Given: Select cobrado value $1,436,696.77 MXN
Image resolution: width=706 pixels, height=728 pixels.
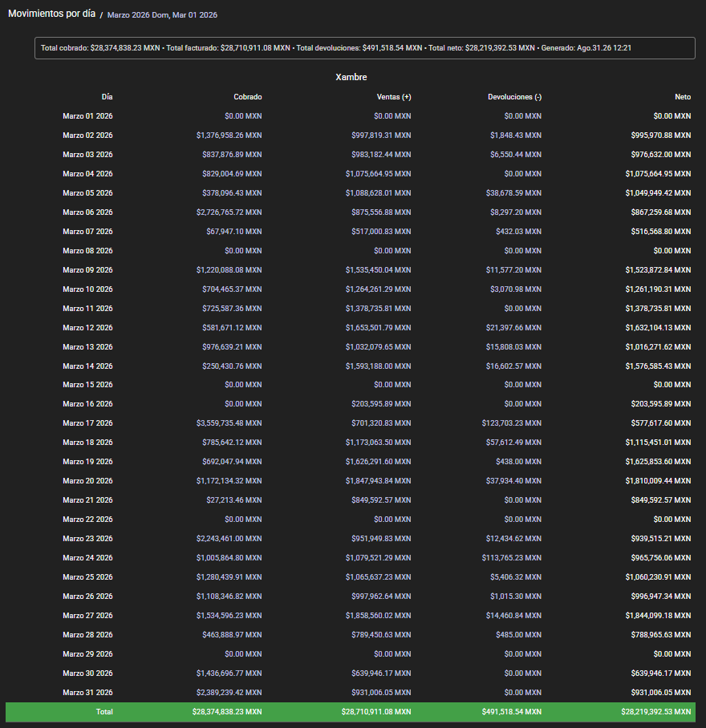Looking at the screenshot, I should [x=229, y=673].
